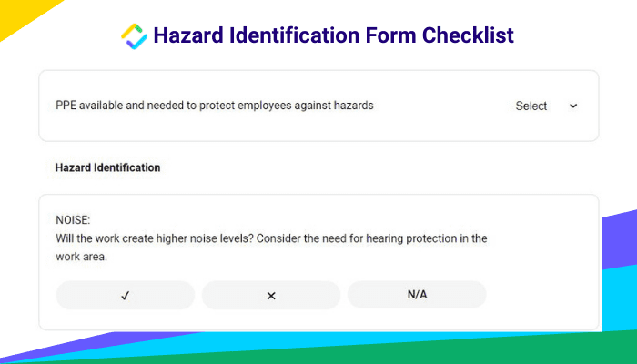Image resolution: width=637 pixels, height=364 pixels.
Task: Expand the PPE dropdown via its chevron arrow
Action: [x=573, y=106]
